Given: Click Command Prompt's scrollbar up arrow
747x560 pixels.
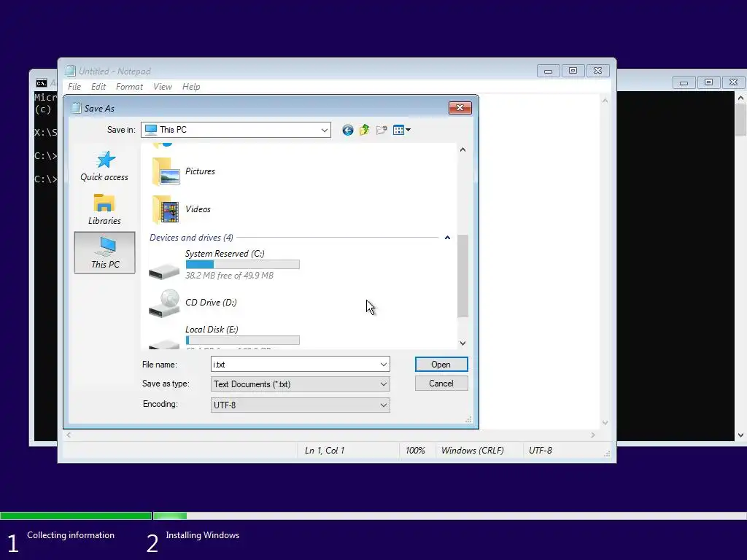Looking at the screenshot, I should [x=740, y=98].
